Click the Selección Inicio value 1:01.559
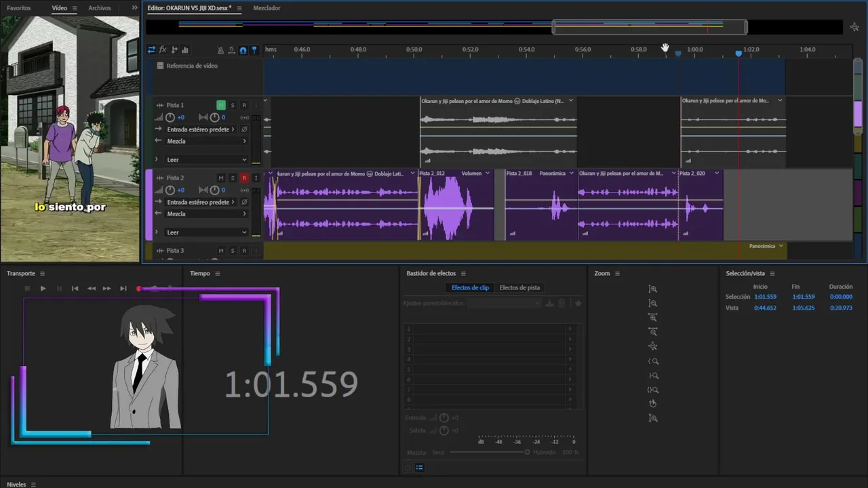 click(765, 297)
